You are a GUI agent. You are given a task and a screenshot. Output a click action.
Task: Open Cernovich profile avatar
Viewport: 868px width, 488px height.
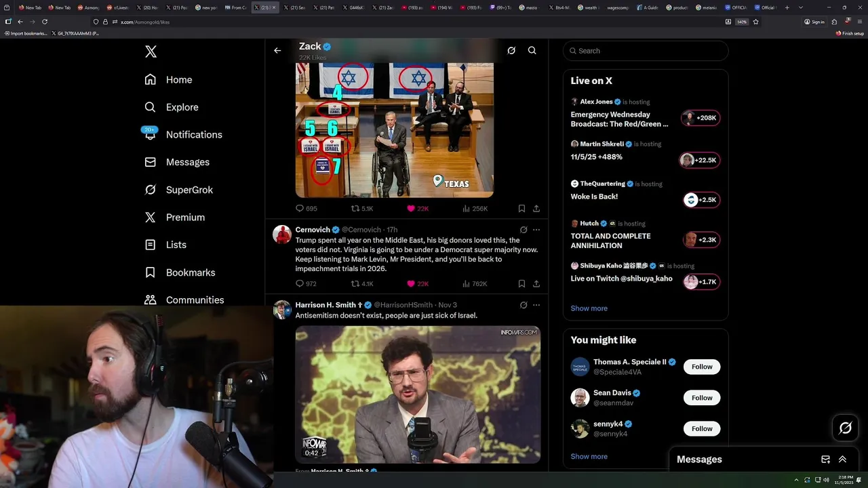tap(282, 235)
